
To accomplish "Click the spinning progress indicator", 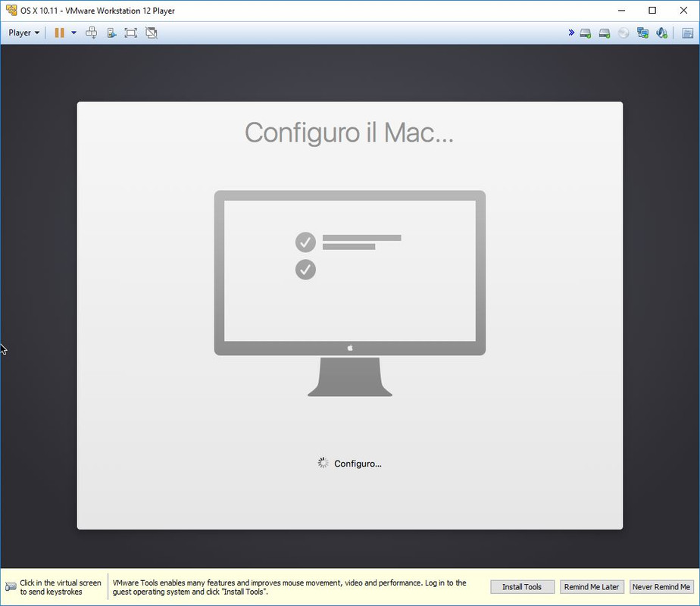I will pyautogui.click(x=323, y=463).
